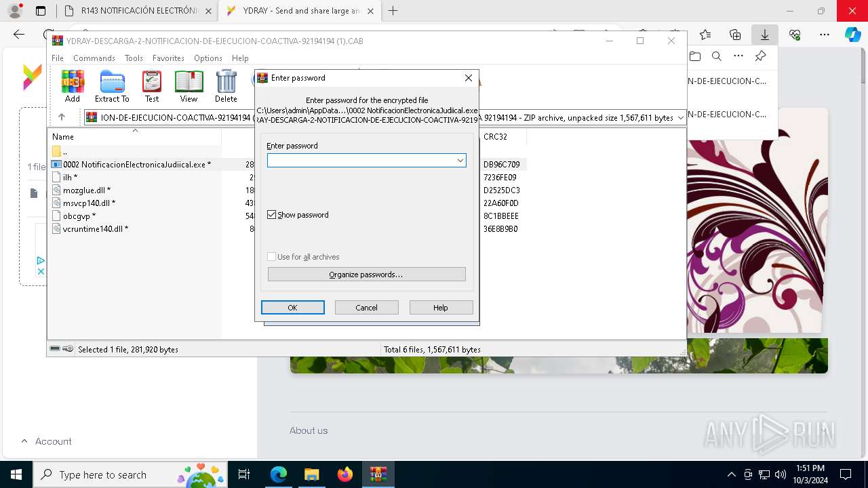
Task: Go up one folder level in WinRAR
Action: point(61,117)
